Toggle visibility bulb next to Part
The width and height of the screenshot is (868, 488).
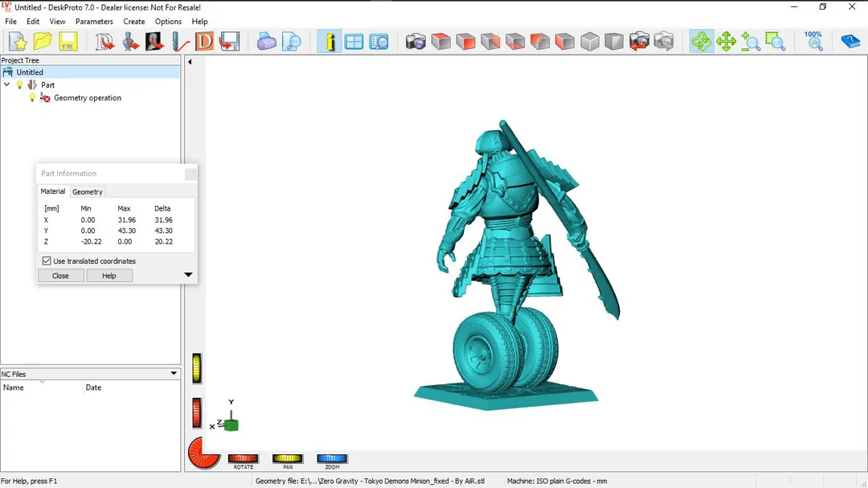[x=19, y=84]
